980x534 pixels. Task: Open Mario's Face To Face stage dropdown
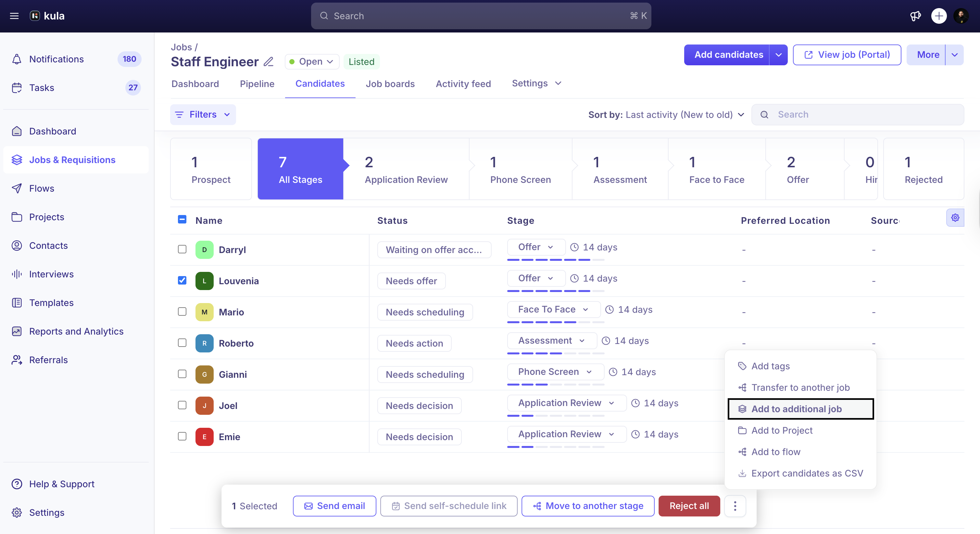click(x=553, y=310)
